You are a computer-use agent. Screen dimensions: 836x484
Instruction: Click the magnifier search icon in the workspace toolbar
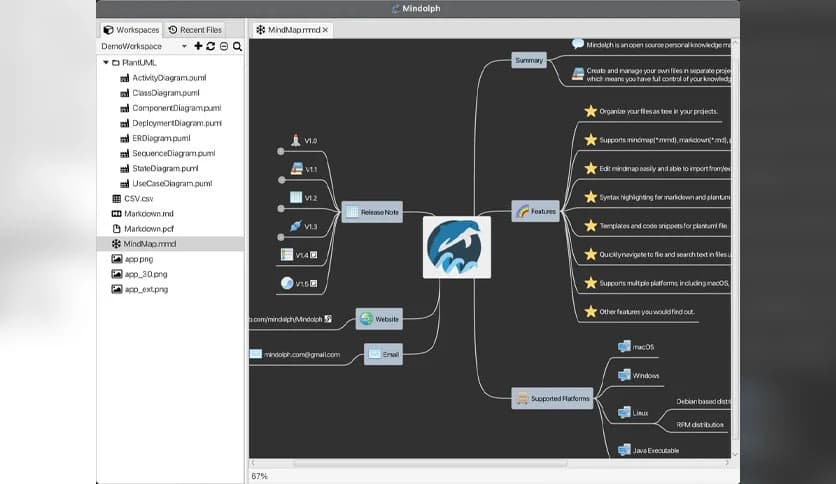[237, 46]
